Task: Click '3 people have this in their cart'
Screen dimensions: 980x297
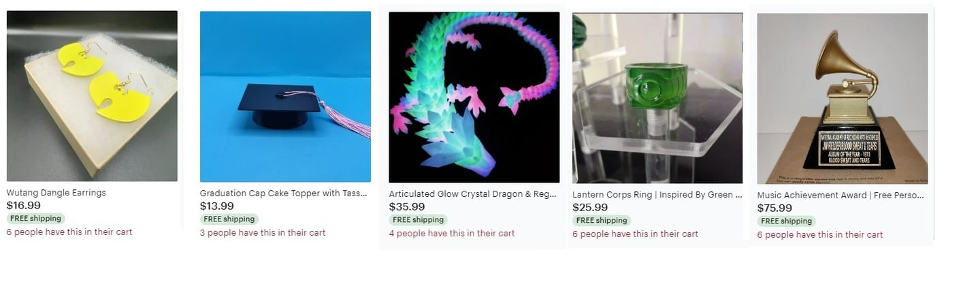Action: click(263, 233)
